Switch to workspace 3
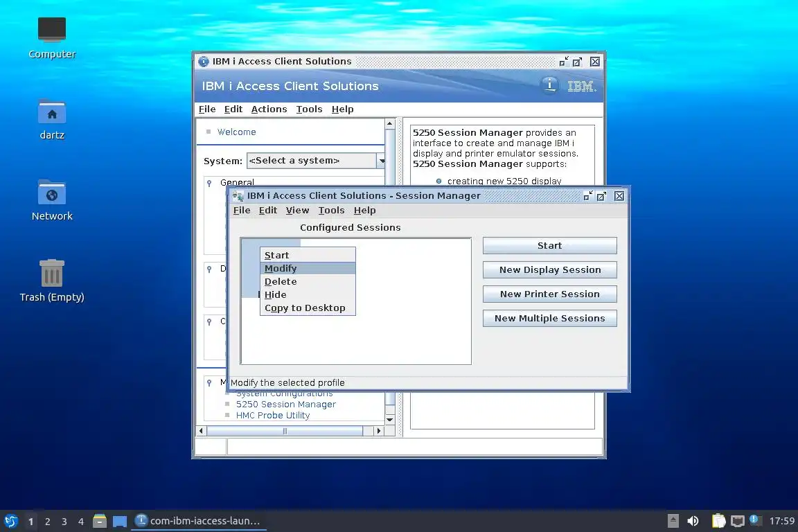 click(x=64, y=522)
